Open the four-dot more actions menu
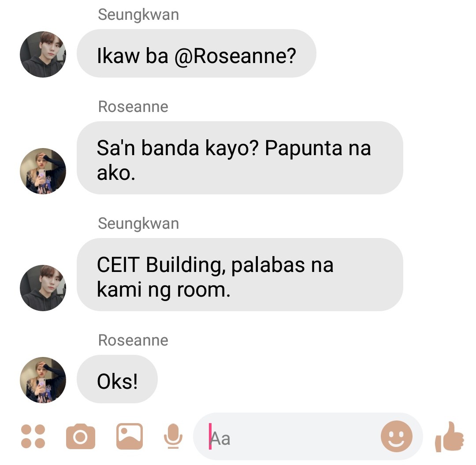Viewport: 476px width, 465px height. (33, 436)
